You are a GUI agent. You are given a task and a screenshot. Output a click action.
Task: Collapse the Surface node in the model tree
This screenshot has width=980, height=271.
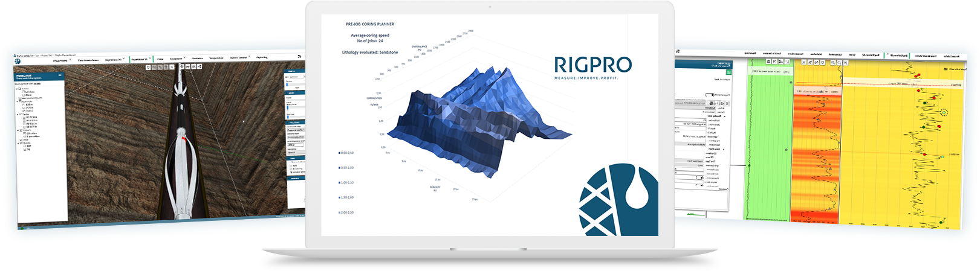(x=16, y=89)
